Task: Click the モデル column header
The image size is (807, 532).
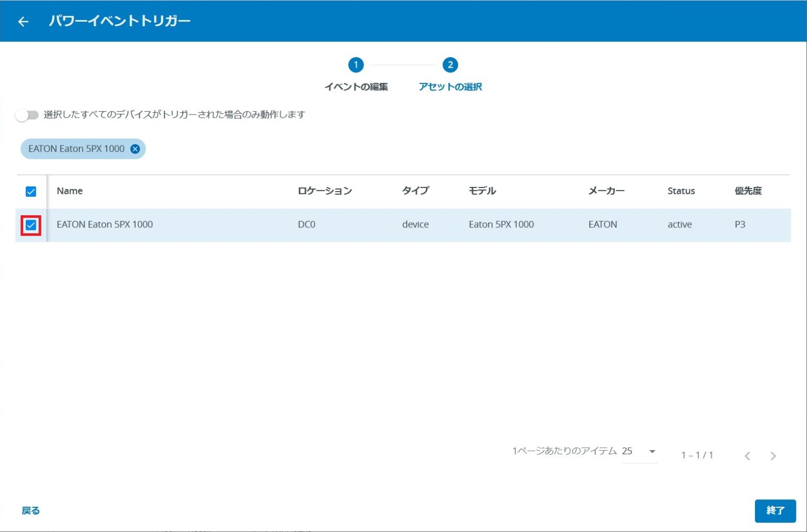Action: coord(483,191)
